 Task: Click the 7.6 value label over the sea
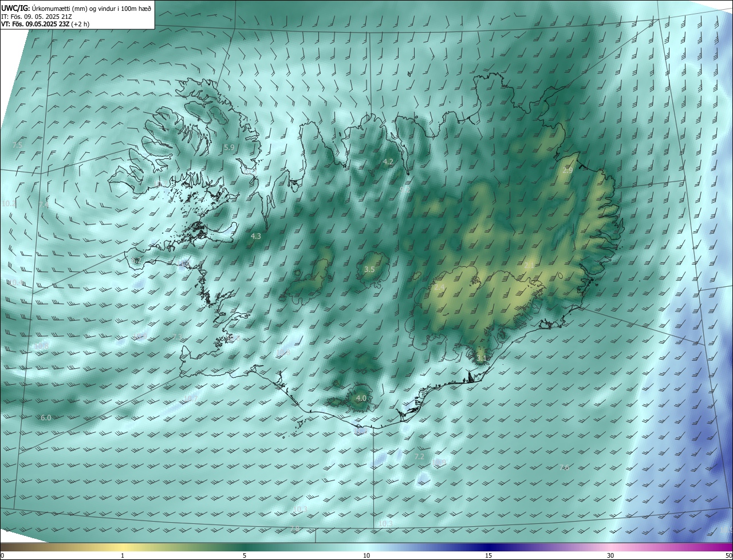564,467
